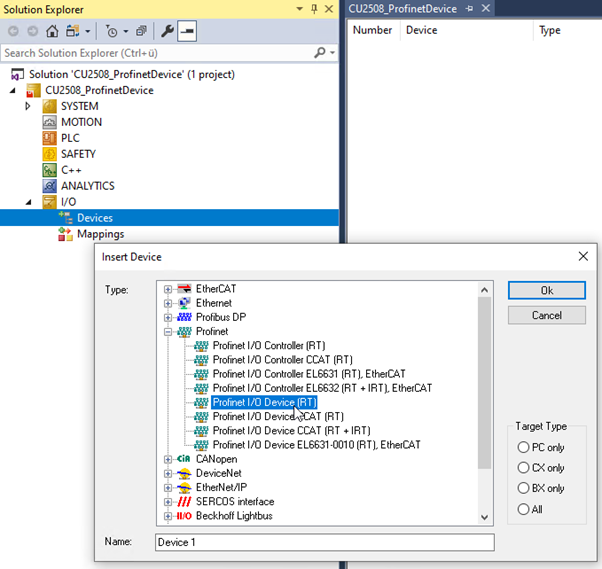Click the Name field containing Device 1
The width and height of the screenshot is (602, 569).
click(x=325, y=542)
